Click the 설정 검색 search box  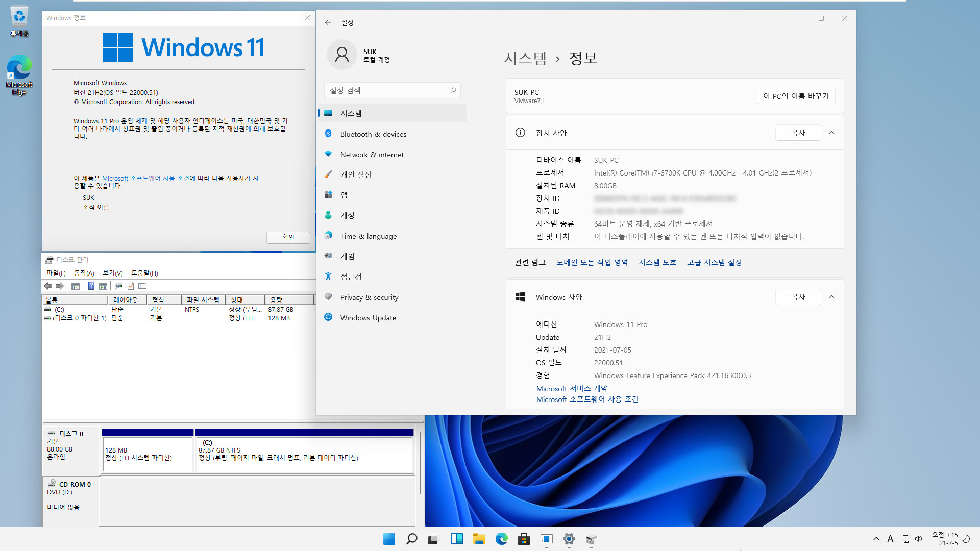pos(392,90)
